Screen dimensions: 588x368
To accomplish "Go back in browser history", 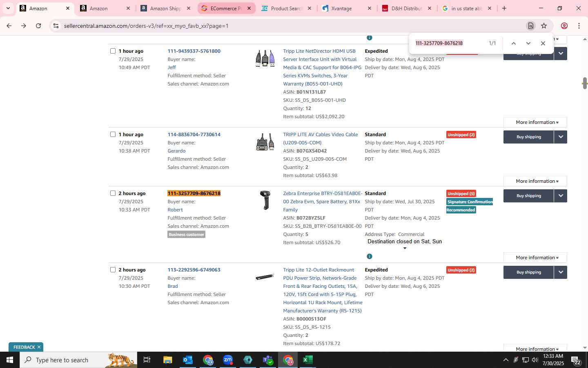I will [9, 26].
